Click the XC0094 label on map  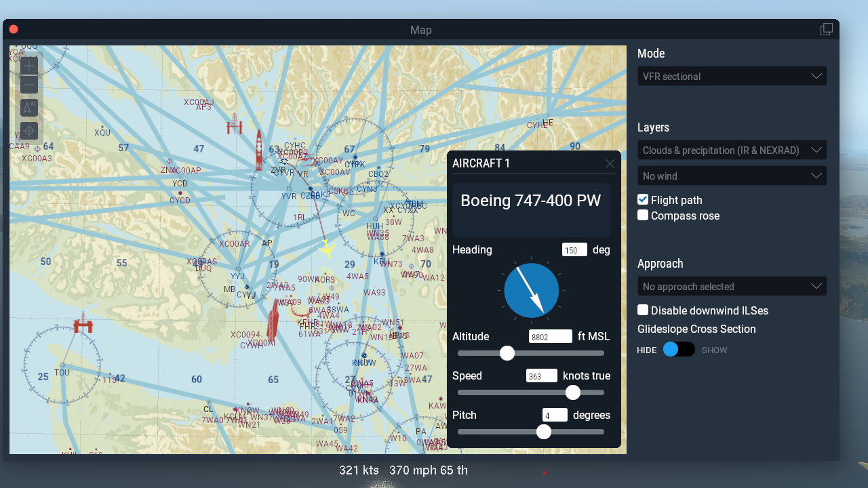(x=245, y=335)
